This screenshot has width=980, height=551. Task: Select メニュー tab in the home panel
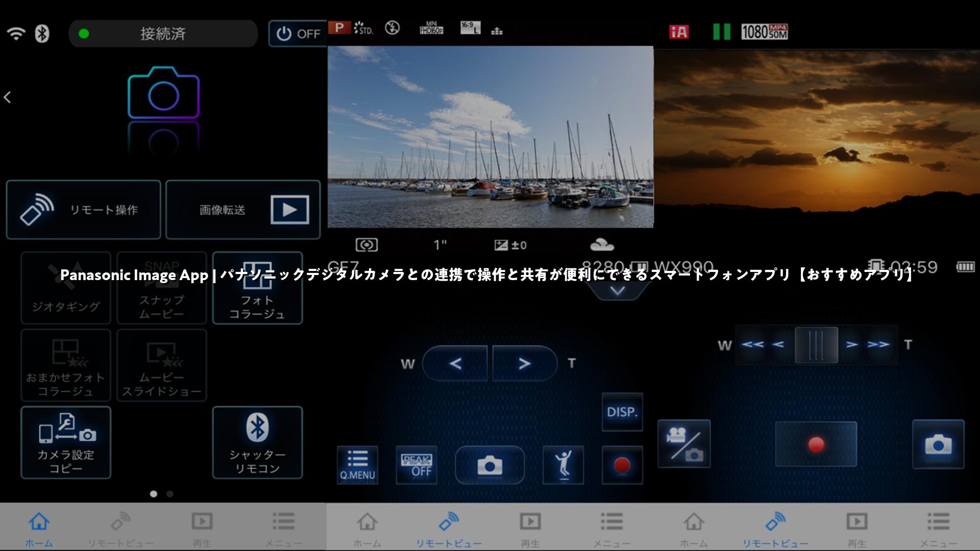click(x=284, y=529)
